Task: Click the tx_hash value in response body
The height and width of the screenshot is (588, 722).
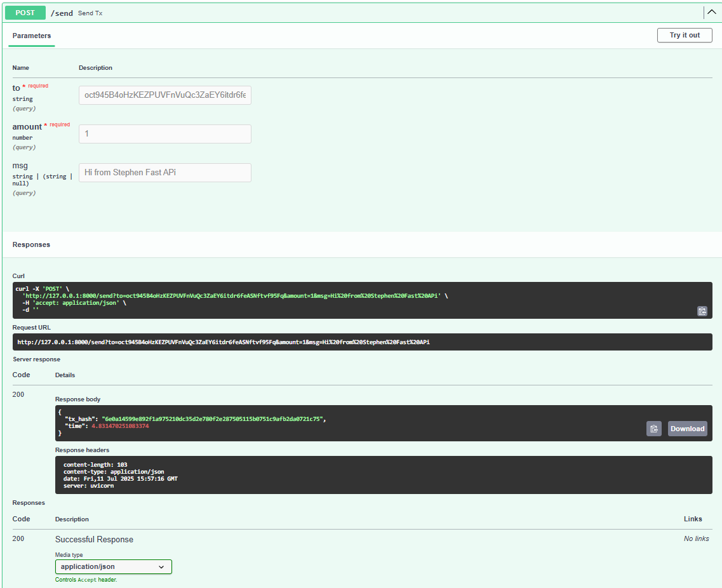Action: 212,419
